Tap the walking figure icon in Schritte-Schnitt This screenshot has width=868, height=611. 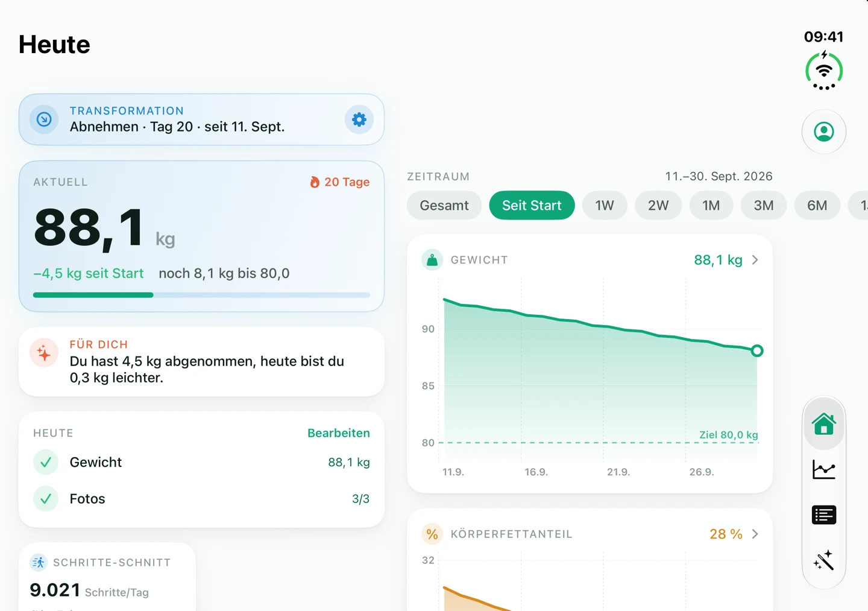(x=39, y=563)
